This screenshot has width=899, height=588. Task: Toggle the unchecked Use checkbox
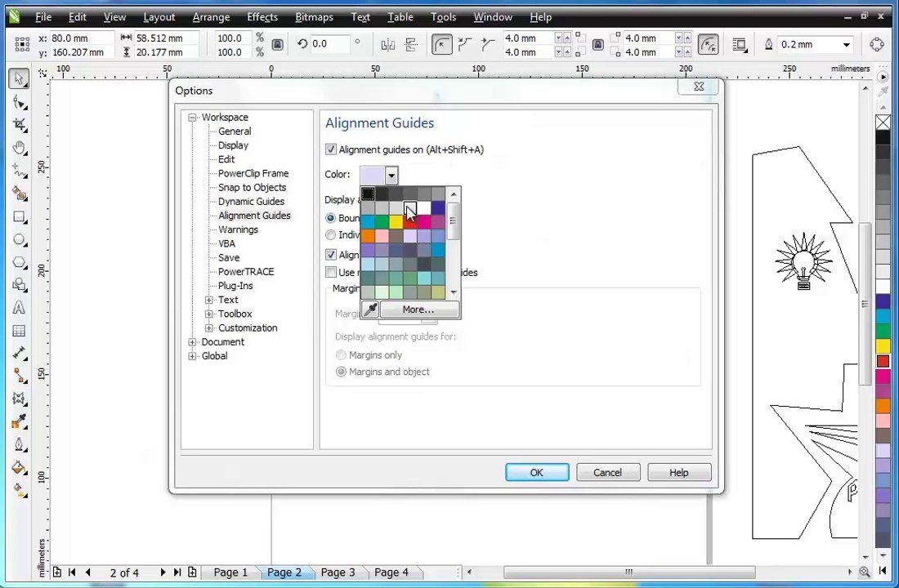coord(331,272)
